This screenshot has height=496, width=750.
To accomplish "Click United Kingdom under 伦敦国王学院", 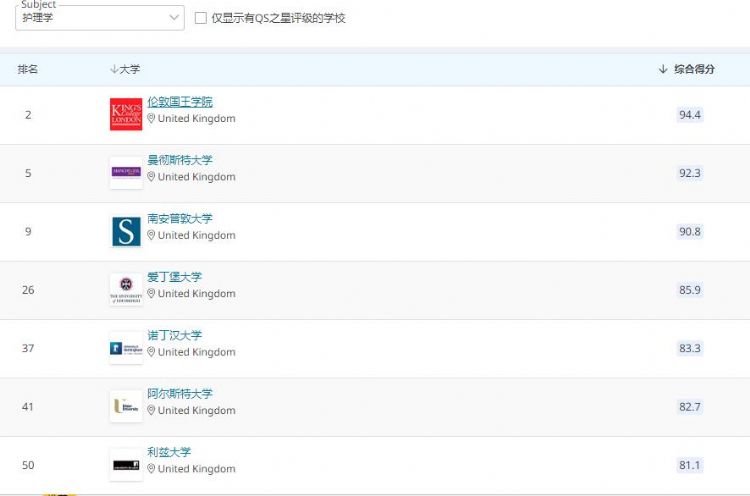I will pos(197,118).
